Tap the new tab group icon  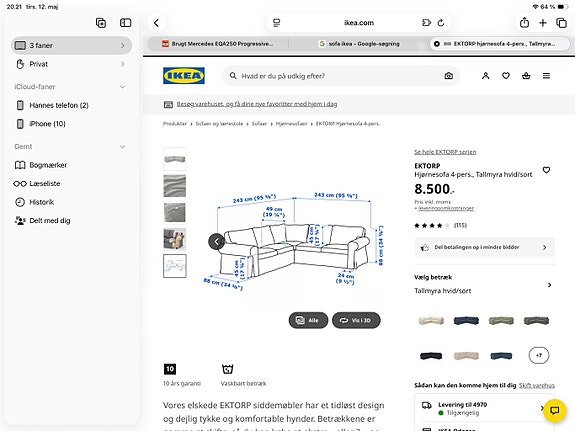point(101,23)
